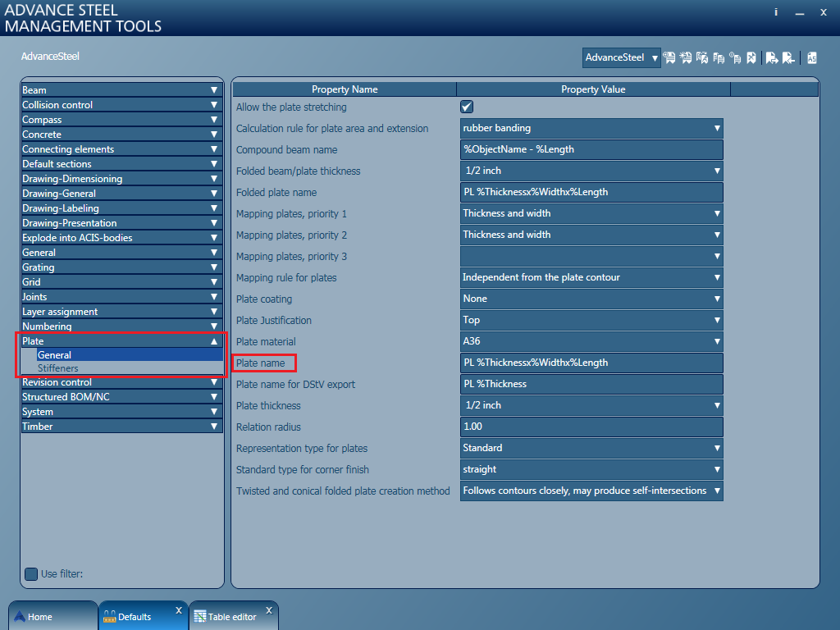Viewport: 840px width, 630px height.
Task: Open the Plate Justification dropdown showing Top
Action: point(591,320)
